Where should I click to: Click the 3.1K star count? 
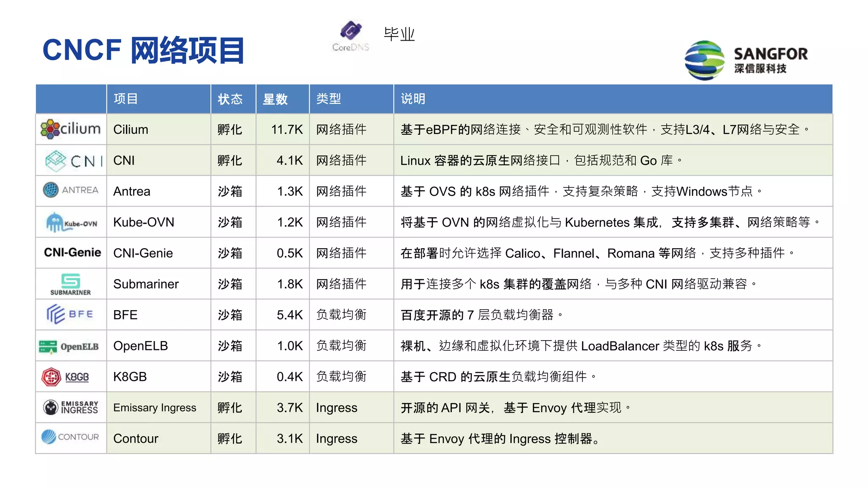point(290,438)
